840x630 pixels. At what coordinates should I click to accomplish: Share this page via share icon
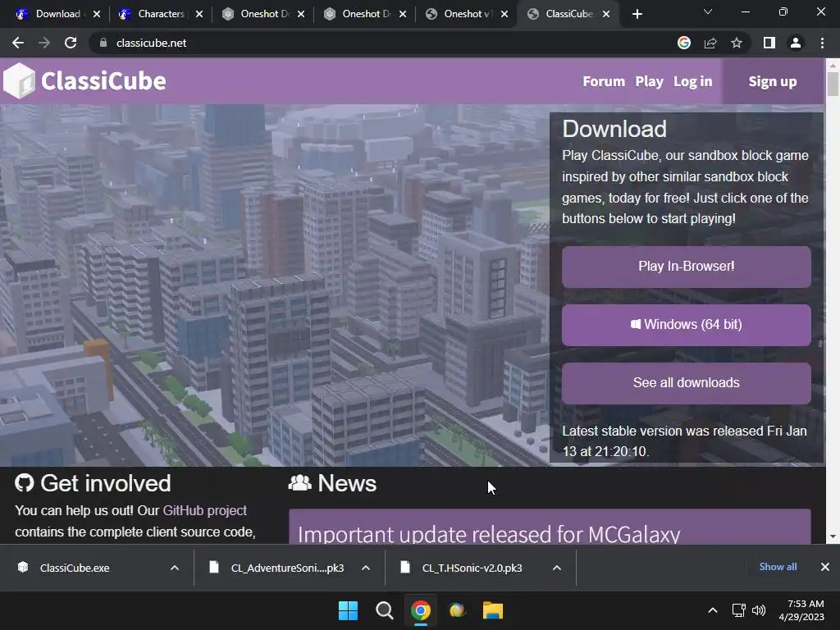pyautogui.click(x=710, y=43)
